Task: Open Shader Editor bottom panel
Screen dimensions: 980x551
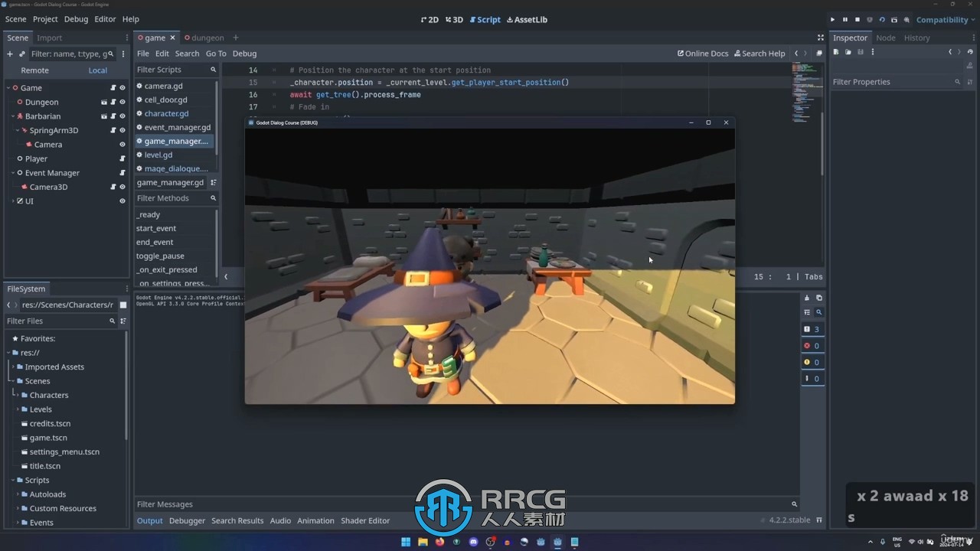Action: click(365, 520)
